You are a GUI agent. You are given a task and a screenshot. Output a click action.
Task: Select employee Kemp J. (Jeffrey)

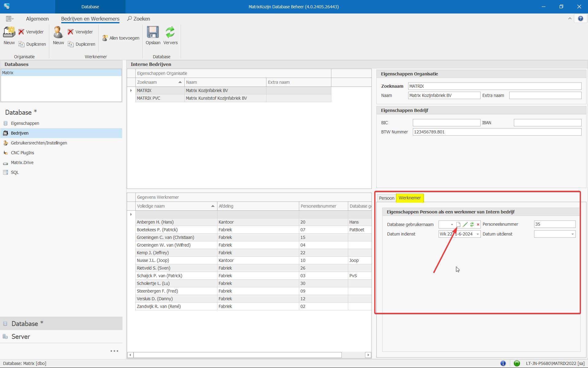click(x=176, y=253)
